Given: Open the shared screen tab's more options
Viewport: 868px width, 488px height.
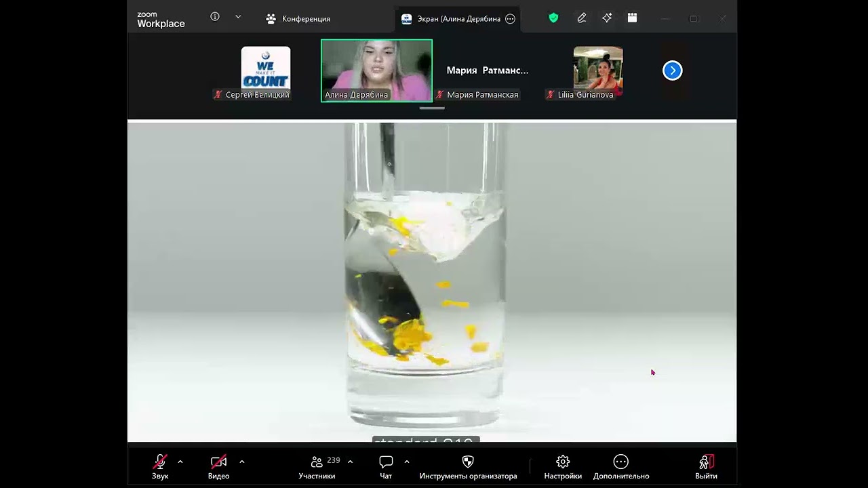Looking at the screenshot, I should (x=511, y=19).
